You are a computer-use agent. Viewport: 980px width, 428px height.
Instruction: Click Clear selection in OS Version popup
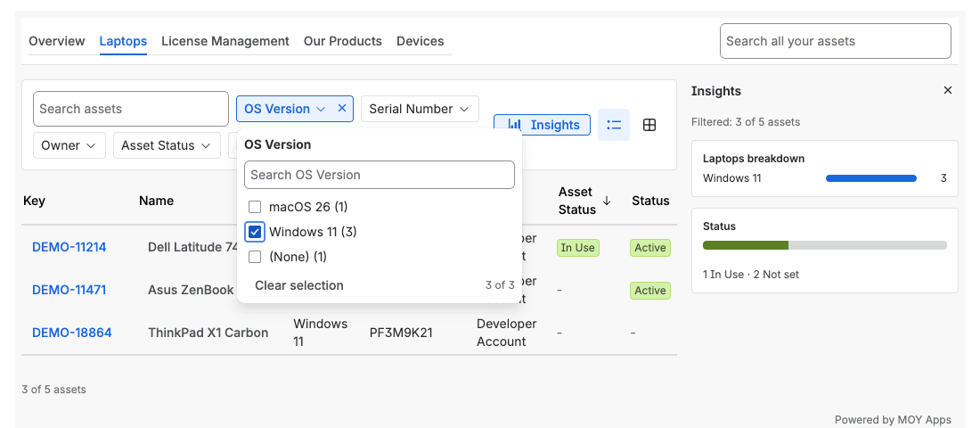coord(298,285)
